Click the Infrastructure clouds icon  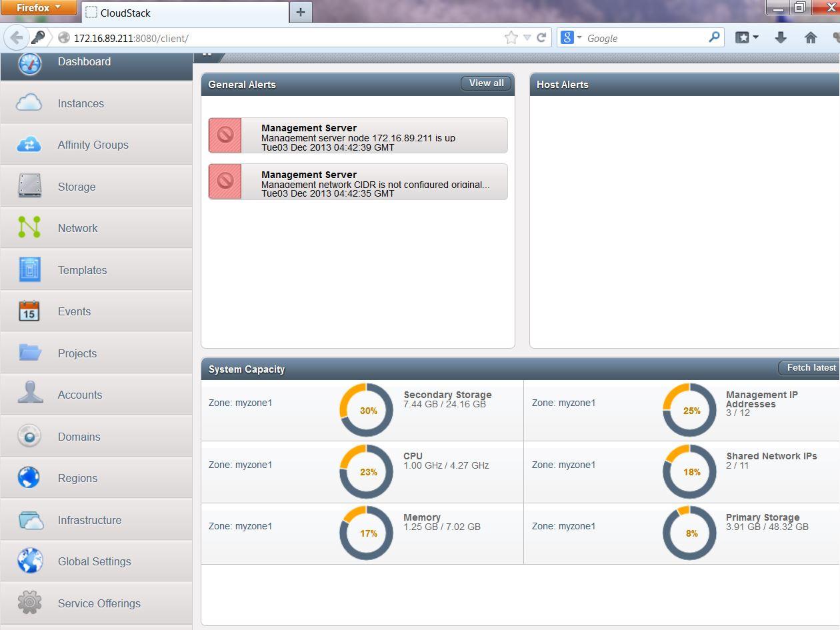(31, 520)
